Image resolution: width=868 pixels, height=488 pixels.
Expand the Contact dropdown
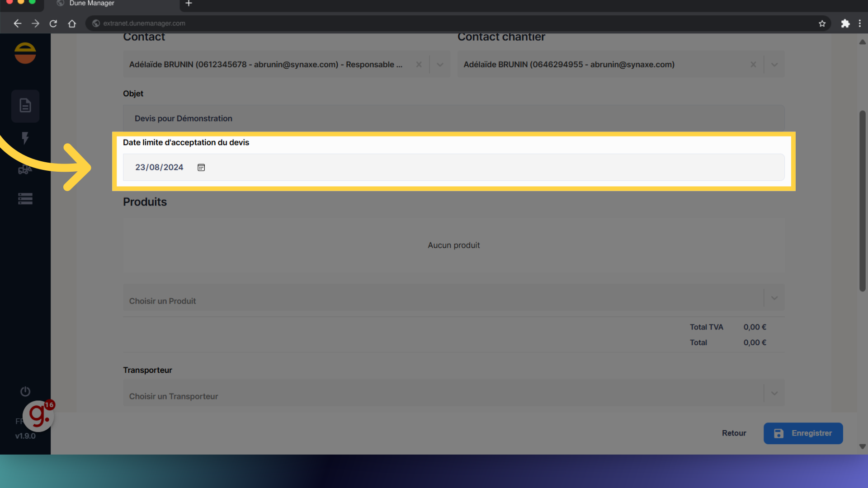(x=440, y=65)
